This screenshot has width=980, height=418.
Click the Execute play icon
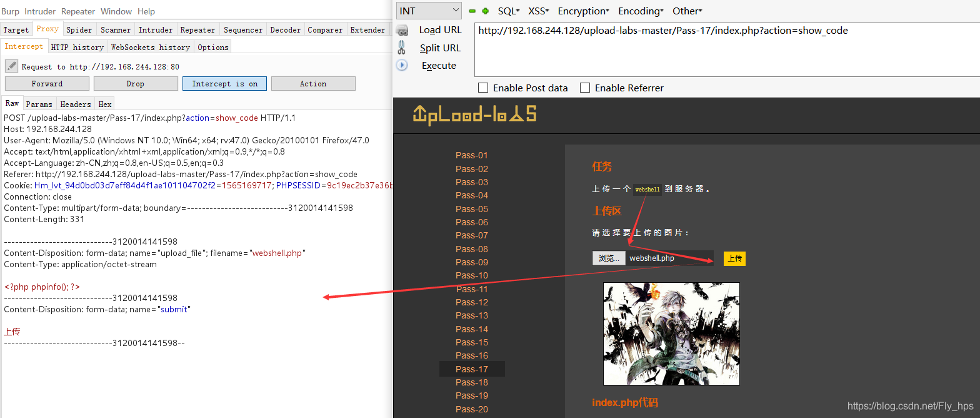[402, 65]
